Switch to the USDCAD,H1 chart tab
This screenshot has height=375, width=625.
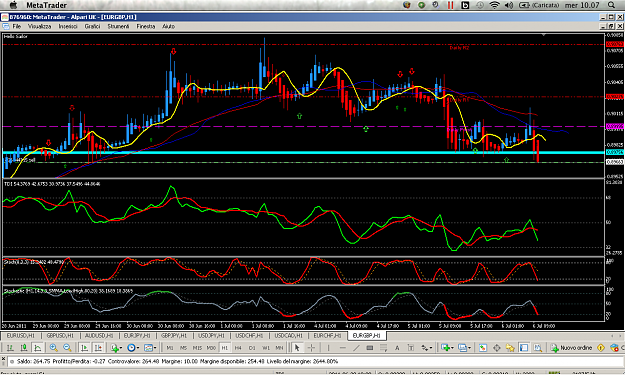[x=289, y=336]
